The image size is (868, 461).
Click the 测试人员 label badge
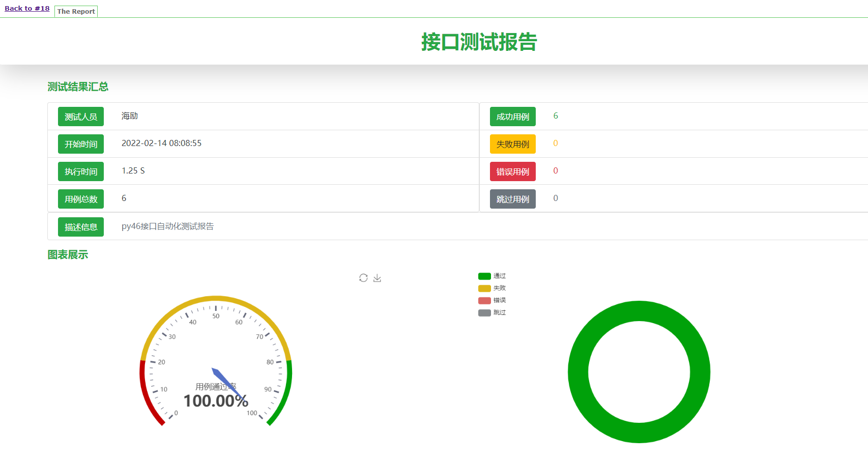(x=81, y=117)
